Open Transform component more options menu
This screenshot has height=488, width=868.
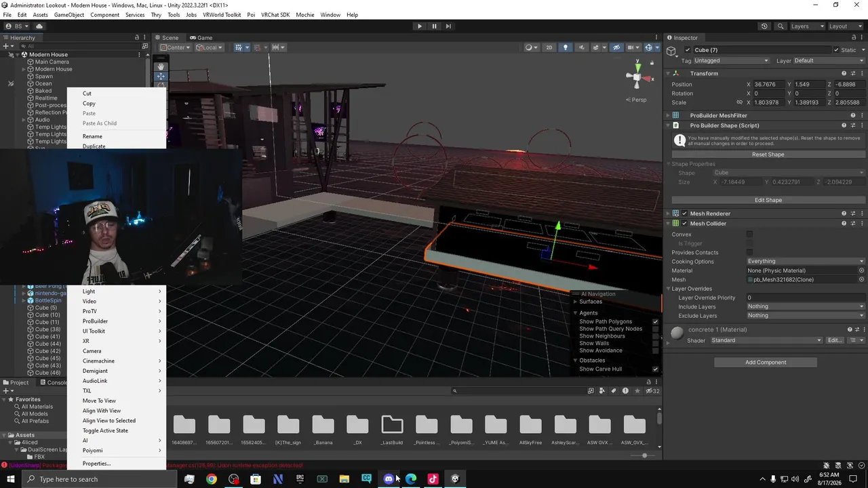(x=861, y=73)
